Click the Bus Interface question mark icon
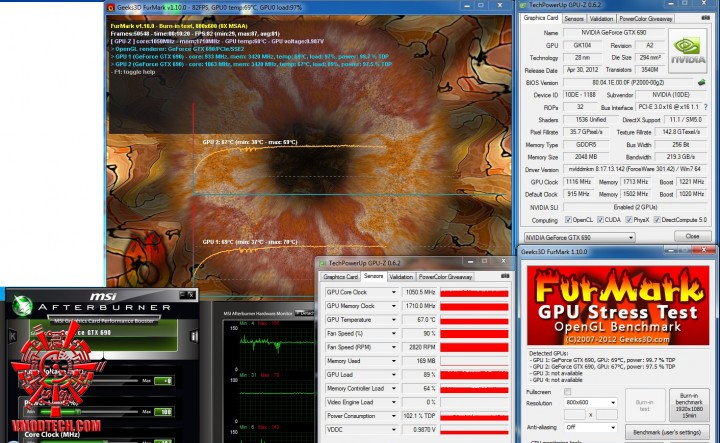The image size is (720, 443). tap(706, 107)
